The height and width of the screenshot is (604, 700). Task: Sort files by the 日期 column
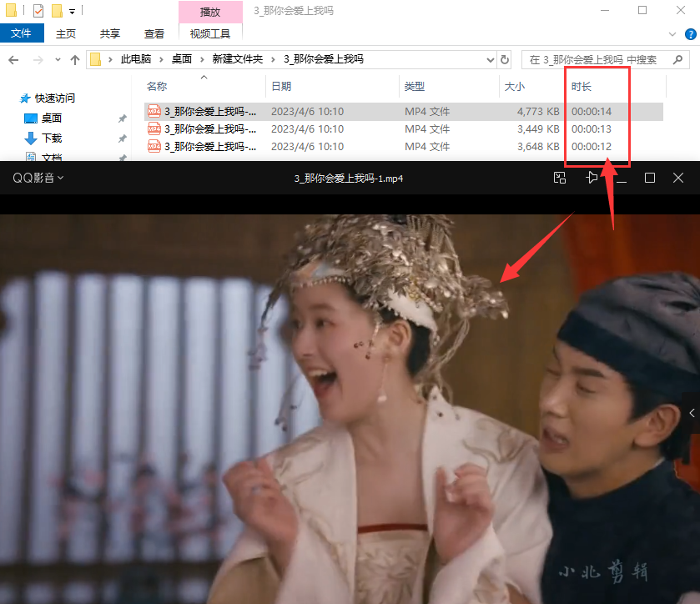pyautogui.click(x=332, y=87)
